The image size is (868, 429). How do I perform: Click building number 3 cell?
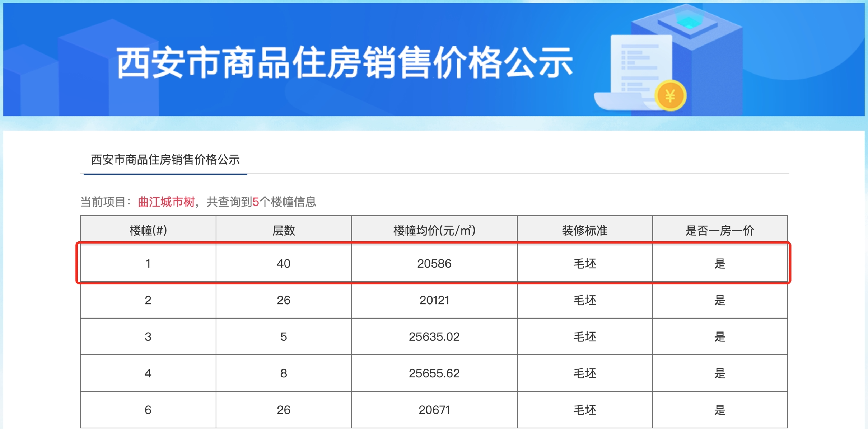148,337
